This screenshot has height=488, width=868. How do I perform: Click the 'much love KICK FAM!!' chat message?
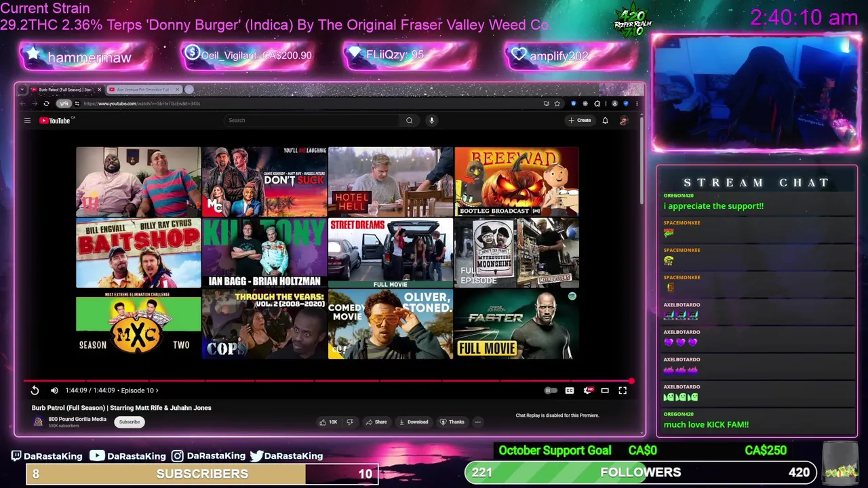[706, 425]
